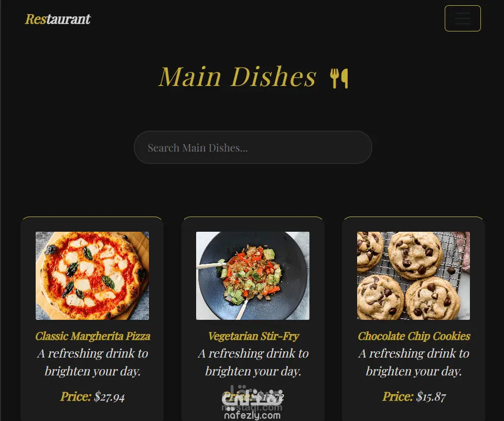Click the fork and spoon utensils icon
The width and height of the screenshot is (504, 421).
tap(339, 78)
